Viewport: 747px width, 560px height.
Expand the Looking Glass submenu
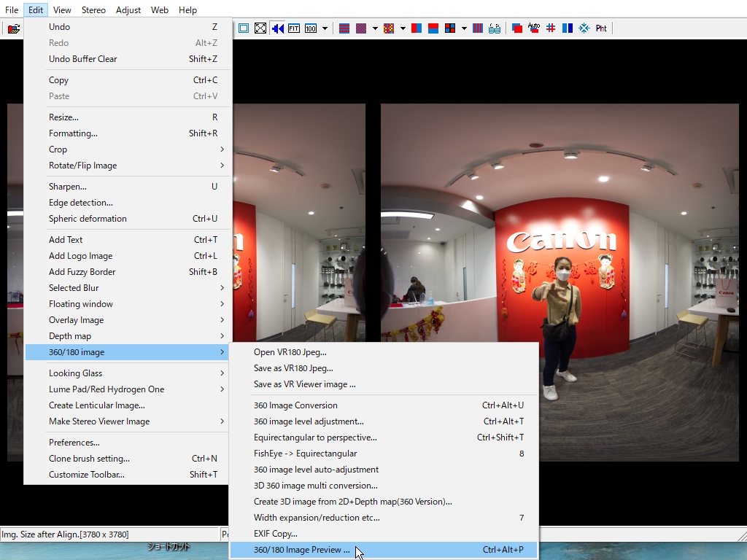(x=128, y=373)
